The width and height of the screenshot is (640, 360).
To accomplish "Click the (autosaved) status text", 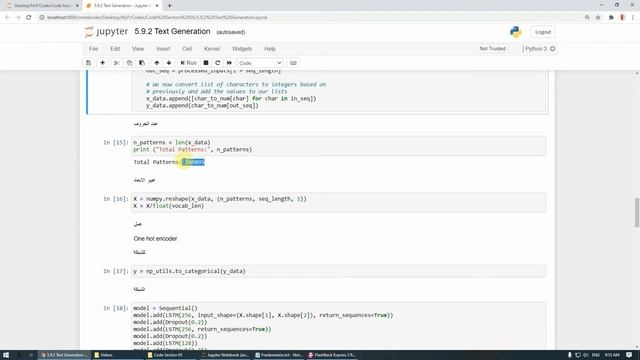I will (231, 32).
